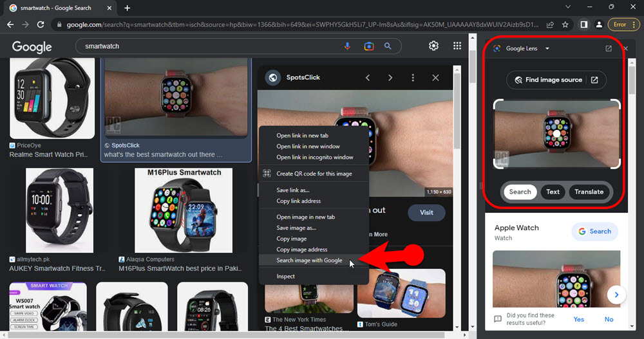Share this page from the address bar
Viewport: 644px width, 339px height.
[x=550, y=24]
